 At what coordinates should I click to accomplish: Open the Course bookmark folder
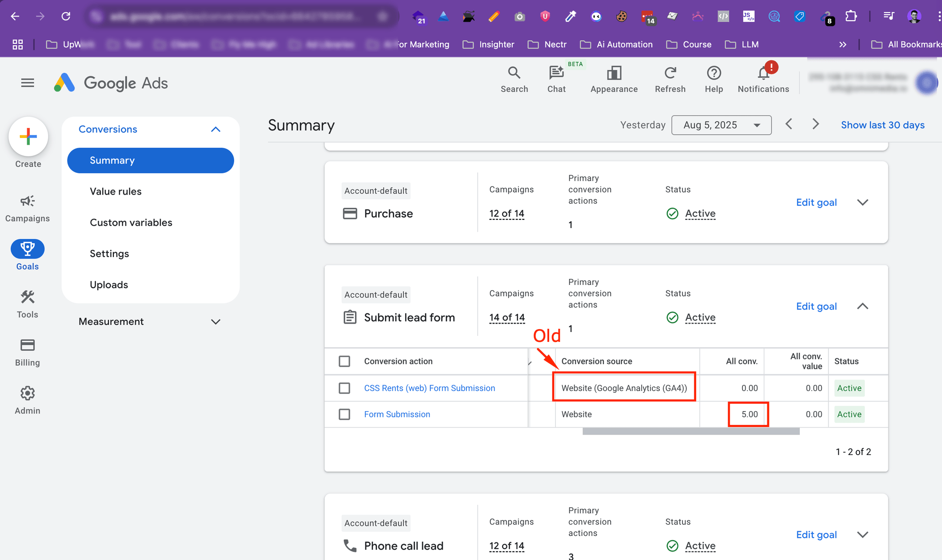pyautogui.click(x=689, y=44)
